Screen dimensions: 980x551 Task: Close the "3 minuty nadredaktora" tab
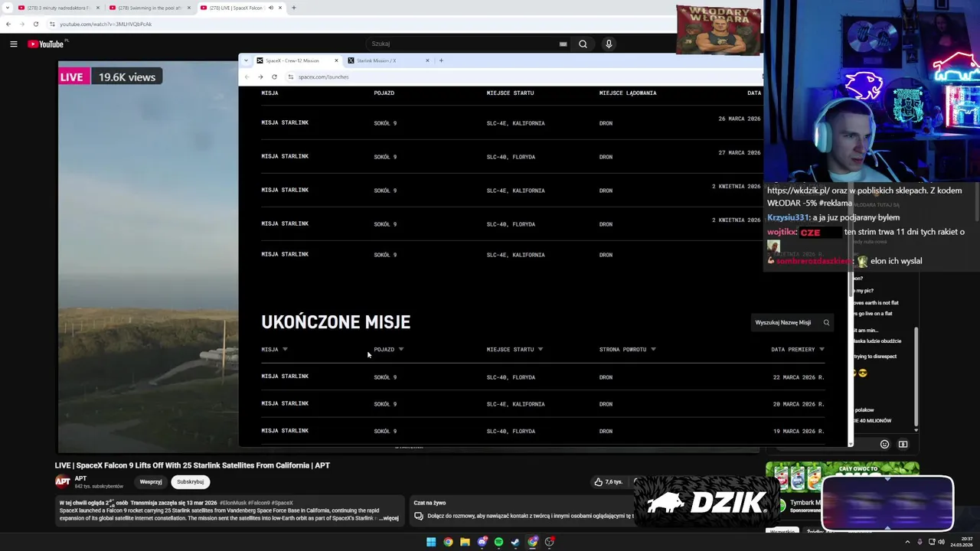coord(98,8)
